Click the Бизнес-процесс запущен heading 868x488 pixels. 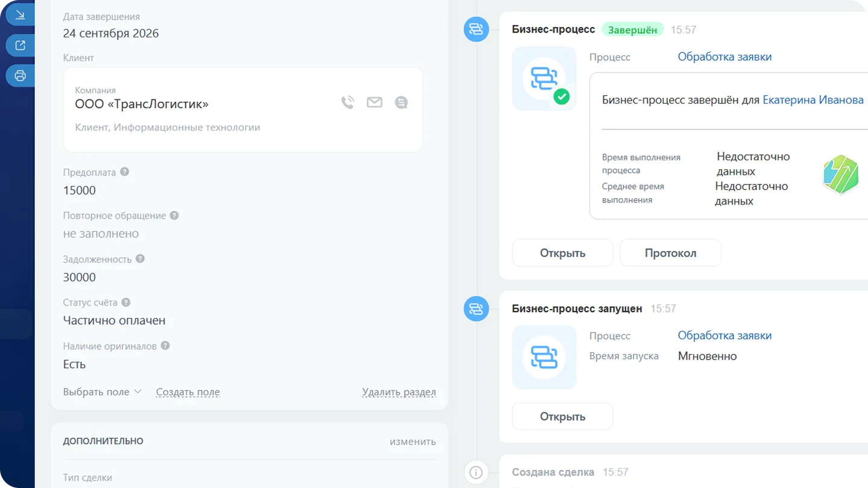pos(577,308)
